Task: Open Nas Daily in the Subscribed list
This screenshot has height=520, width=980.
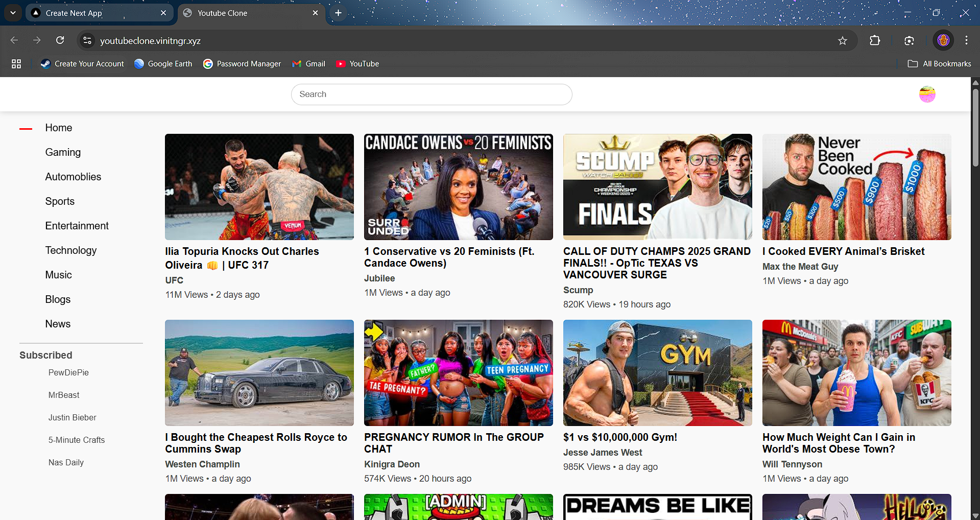Action: [x=66, y=463]
